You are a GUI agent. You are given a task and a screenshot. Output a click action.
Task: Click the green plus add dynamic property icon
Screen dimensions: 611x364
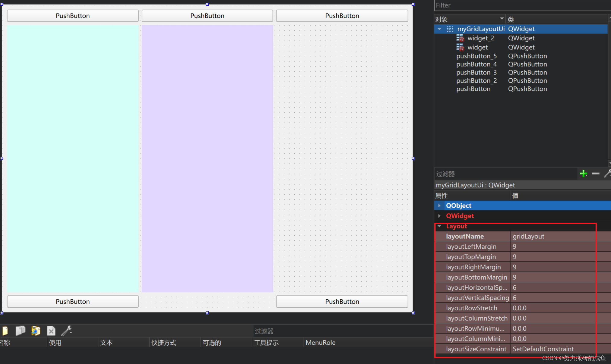583,174
